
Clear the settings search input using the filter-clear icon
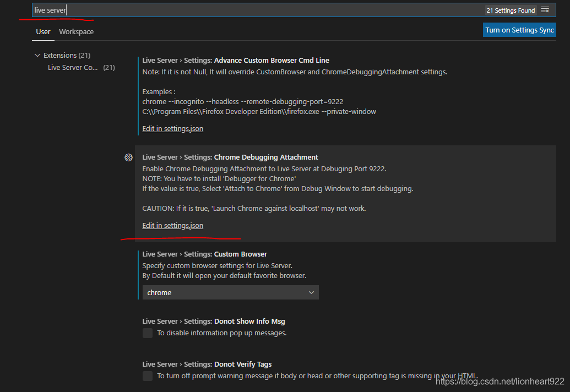pyautogui.click(x=545, y=10)
